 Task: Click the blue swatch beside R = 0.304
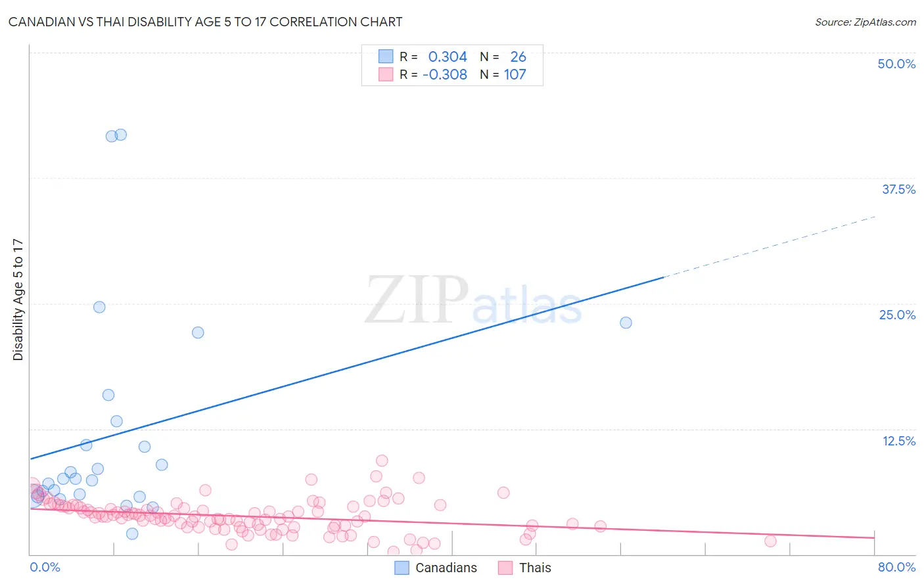tap(386, 56)
